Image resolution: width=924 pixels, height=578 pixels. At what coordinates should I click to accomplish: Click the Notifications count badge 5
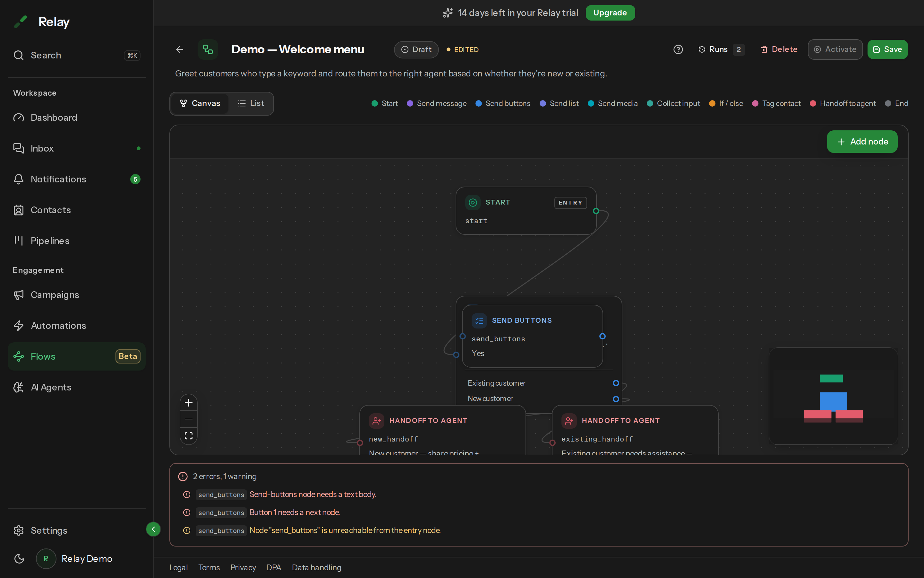(x=135, y=179)
